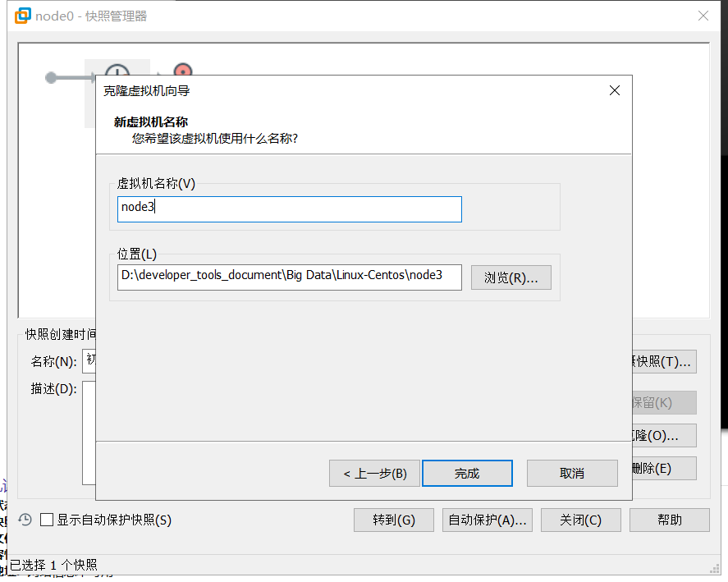
Task: Click the location path input field
Action: click(289, 277)
